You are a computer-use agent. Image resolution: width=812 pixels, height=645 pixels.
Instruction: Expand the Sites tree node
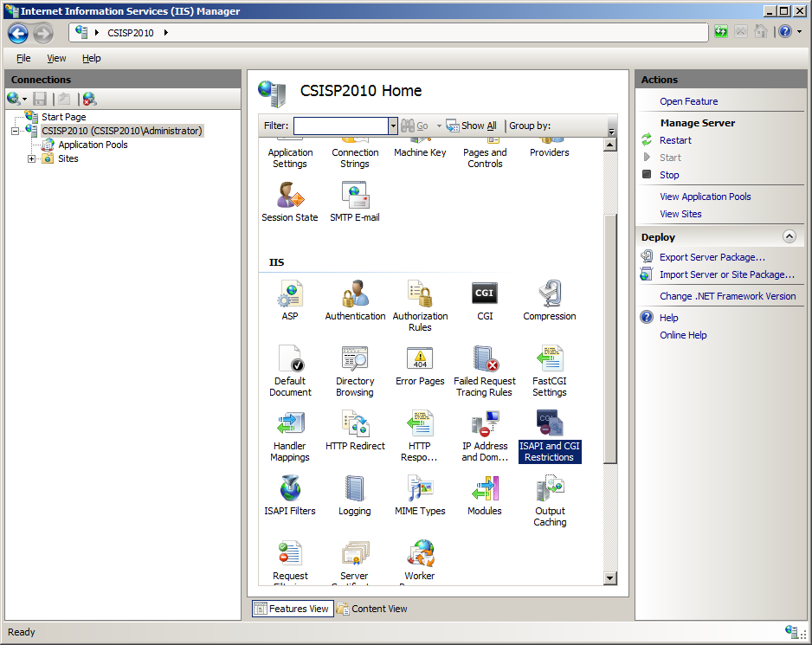pos(32,158)
